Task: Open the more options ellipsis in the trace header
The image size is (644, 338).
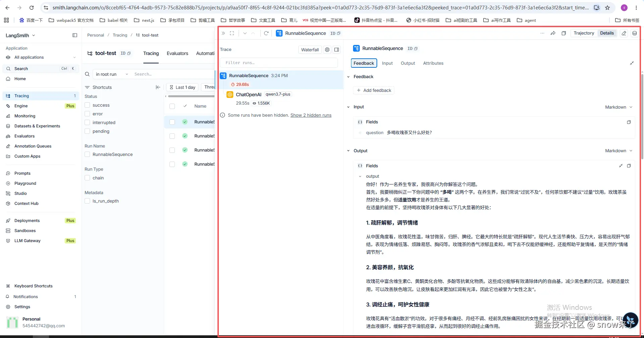Action: 542,33
